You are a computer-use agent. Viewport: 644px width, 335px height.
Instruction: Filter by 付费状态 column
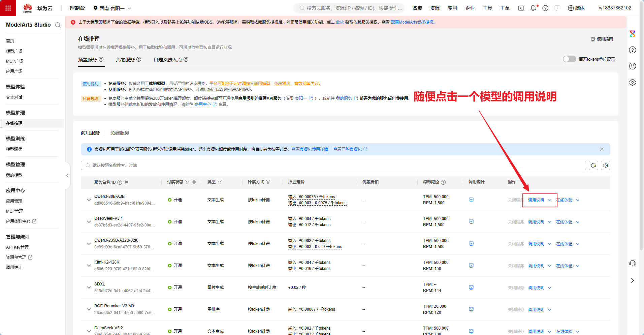point(187,182)
